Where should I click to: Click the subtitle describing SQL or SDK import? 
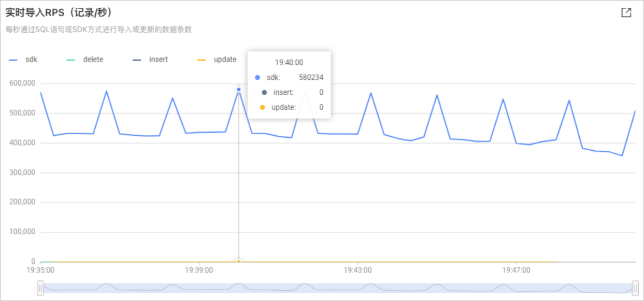coord(98,30)
